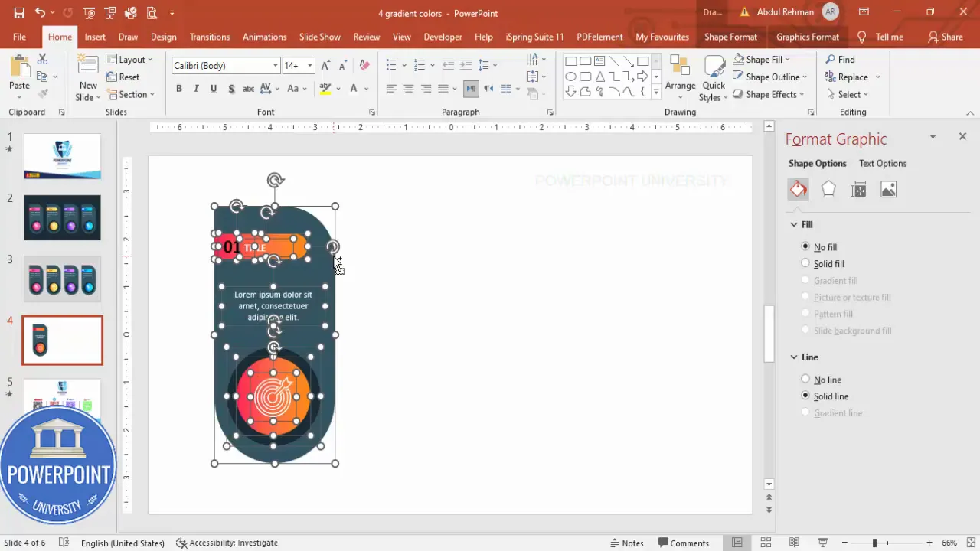The height and width of the screenshot is (551, 980).
Task: Select the No fill radio option
Action: (x=805, y=246)
